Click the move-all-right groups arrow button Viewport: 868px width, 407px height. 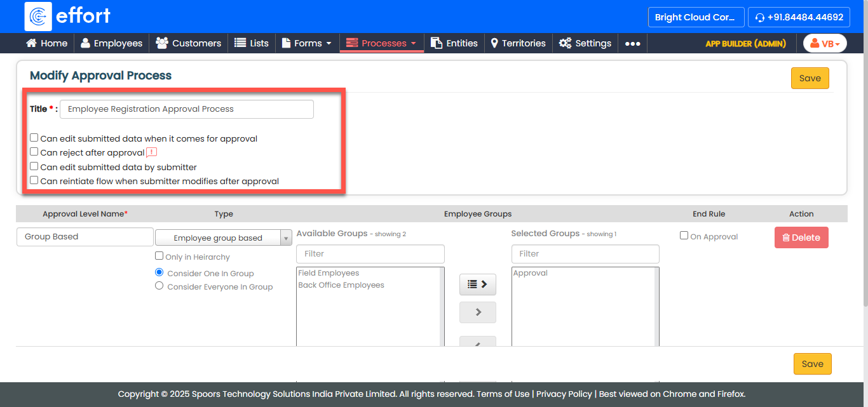click(x=477, y=284)
